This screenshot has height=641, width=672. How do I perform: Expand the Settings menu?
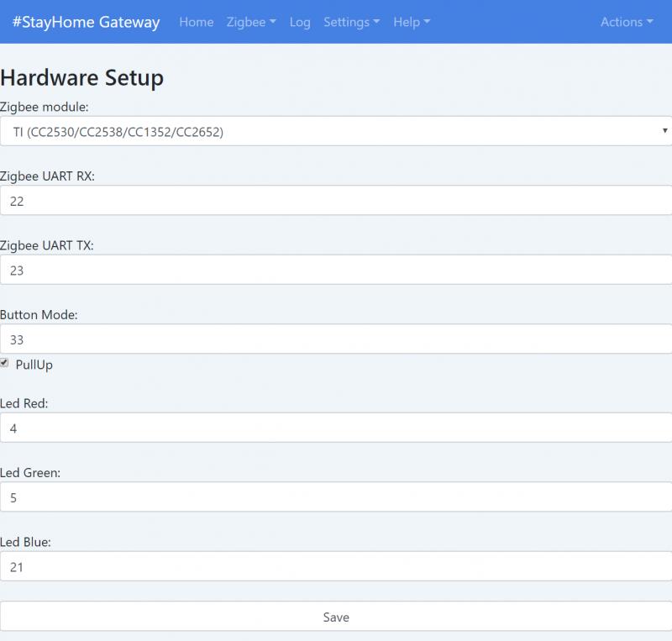pos(351,22)
